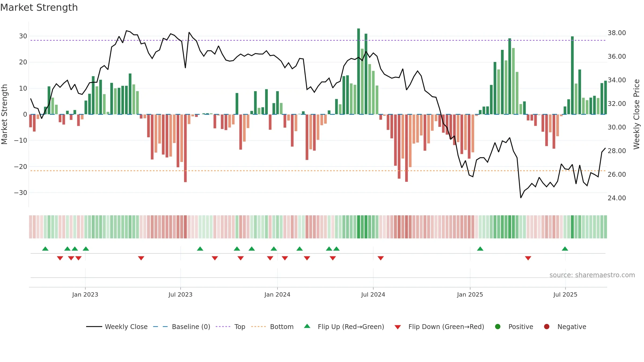This screenshot has width=644, height=362.
Task: Click the red down-triangle icon in legend
Action: click(398, 327)
